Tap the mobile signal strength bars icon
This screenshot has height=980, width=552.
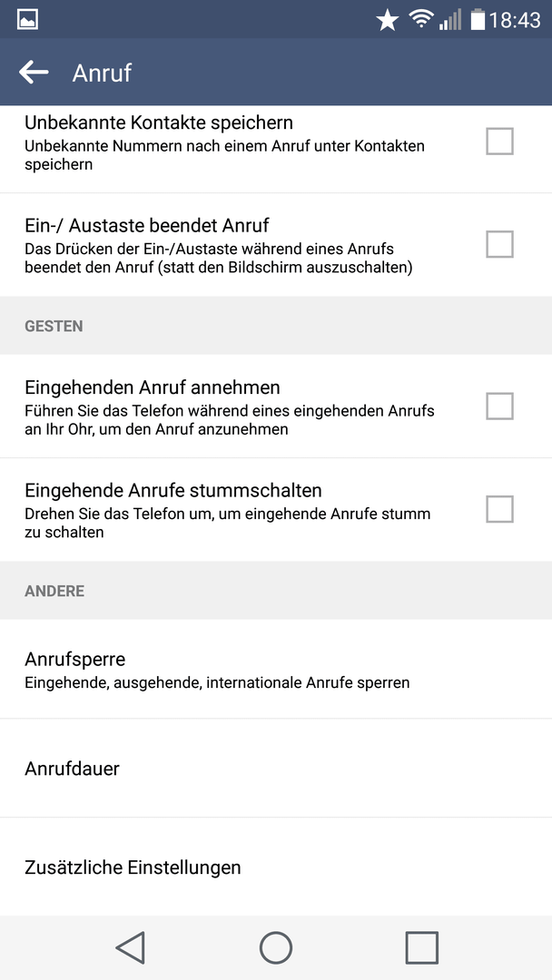pos(449,19)
